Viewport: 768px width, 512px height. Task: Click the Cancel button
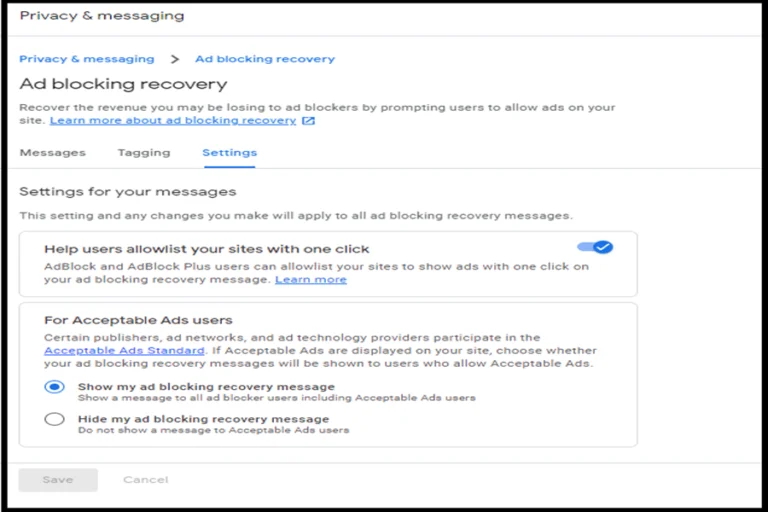145,480
